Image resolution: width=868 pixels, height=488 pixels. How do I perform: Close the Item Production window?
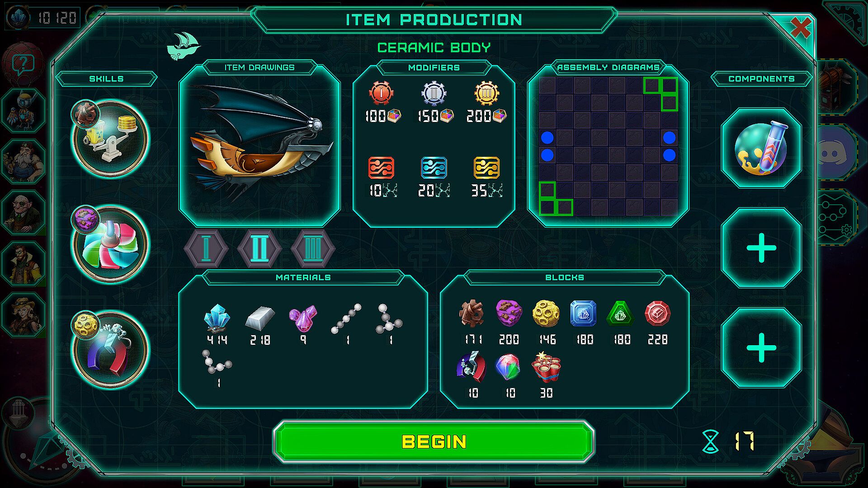801,28
